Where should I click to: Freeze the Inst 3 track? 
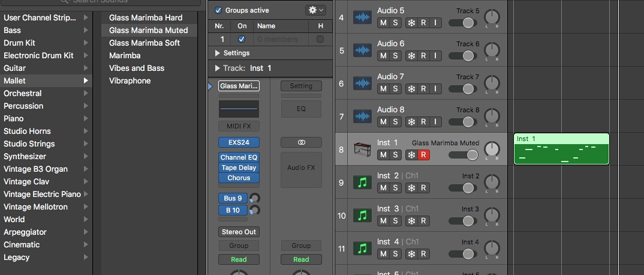pos(411,221)
